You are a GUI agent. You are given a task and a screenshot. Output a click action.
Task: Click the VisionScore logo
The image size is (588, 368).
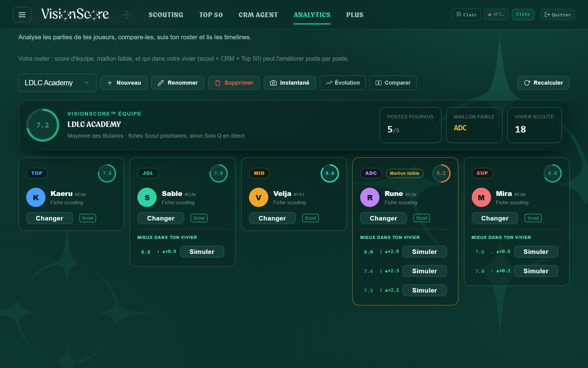[75, 14]
